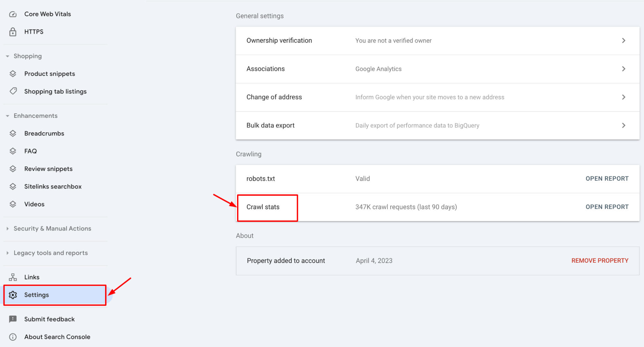Viewport: 644px width, 347px height.
Task: Click the Submit feedback speech-bubble icon
Action: click(x=13, y=319)
